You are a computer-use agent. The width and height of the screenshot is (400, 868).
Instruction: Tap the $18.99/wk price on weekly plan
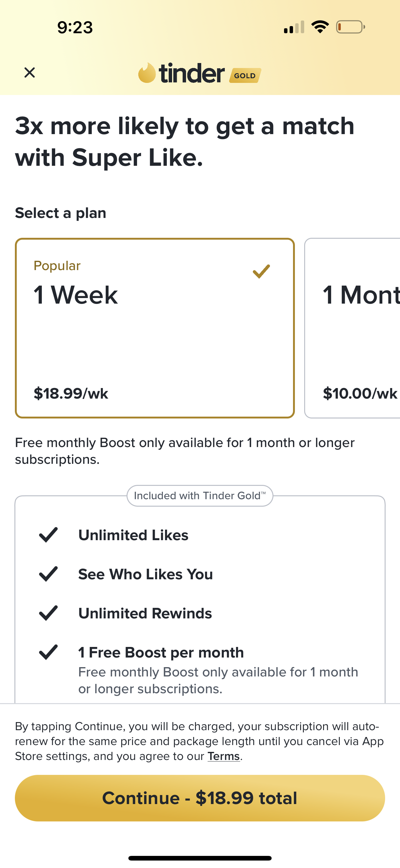point(71,394)
